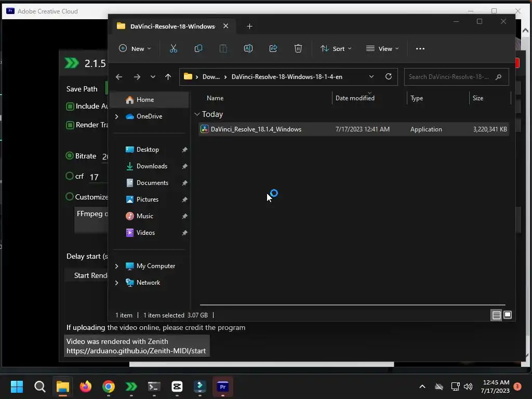Select the Bitrate radio button
The width and height of the screenshot is (532, 399).
(70, 156)
